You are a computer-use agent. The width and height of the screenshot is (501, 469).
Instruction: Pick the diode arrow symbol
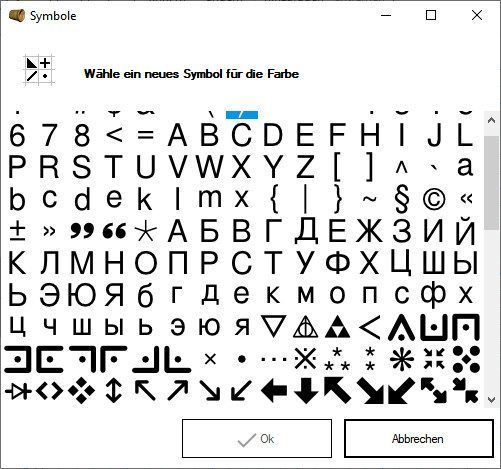tap(18, 391)
